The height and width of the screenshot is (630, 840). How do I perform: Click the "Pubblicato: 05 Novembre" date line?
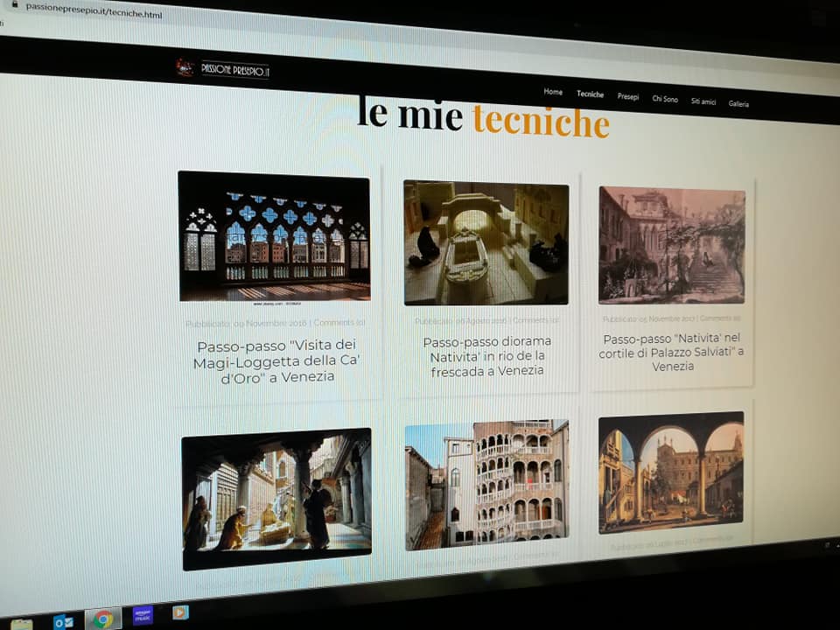(x=671, y=318)
